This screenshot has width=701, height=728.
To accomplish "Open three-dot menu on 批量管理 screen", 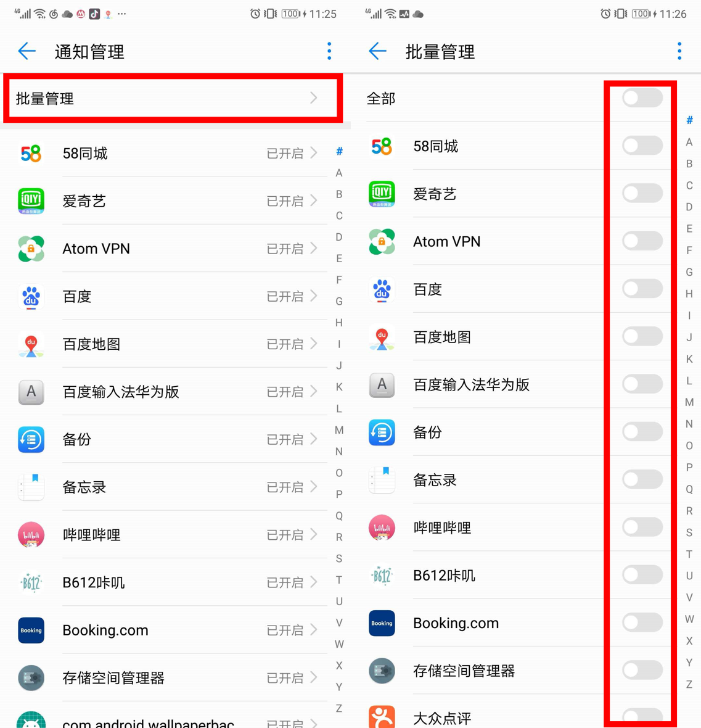I will (679, 51).
